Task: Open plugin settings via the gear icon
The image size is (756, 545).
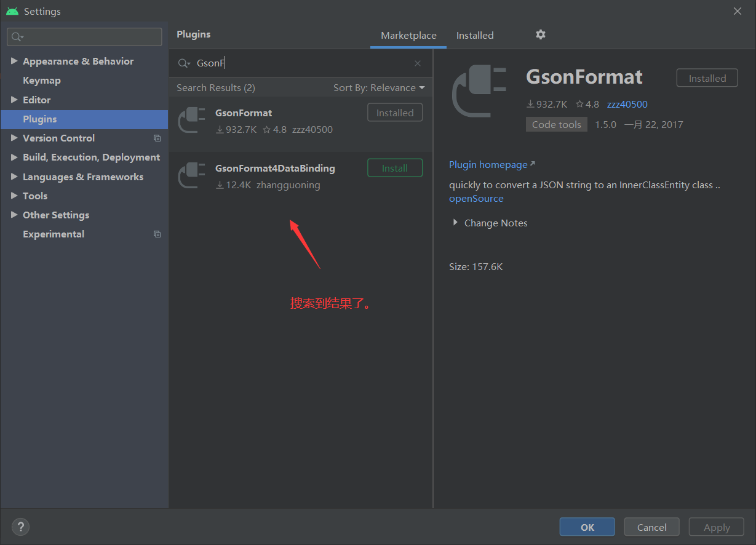Action: pyautogui.click(x=540, y=34)
